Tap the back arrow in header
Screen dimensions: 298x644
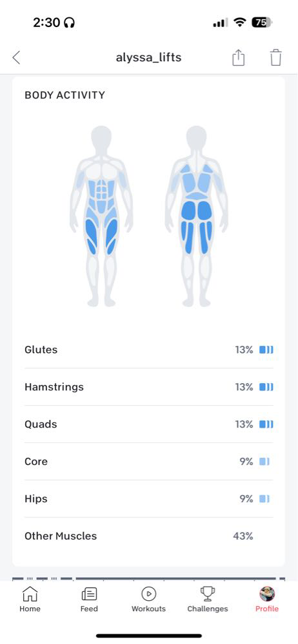(x=16, y=57)
